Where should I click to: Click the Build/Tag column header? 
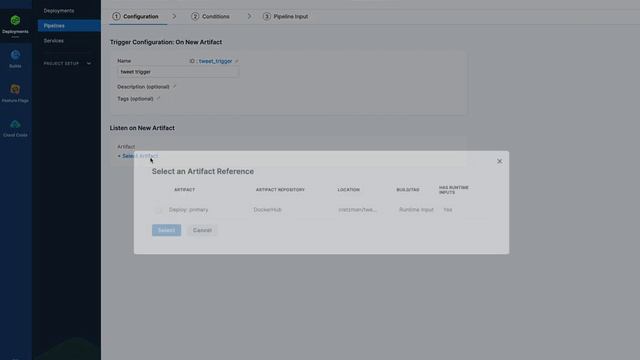tap(408, 190)
